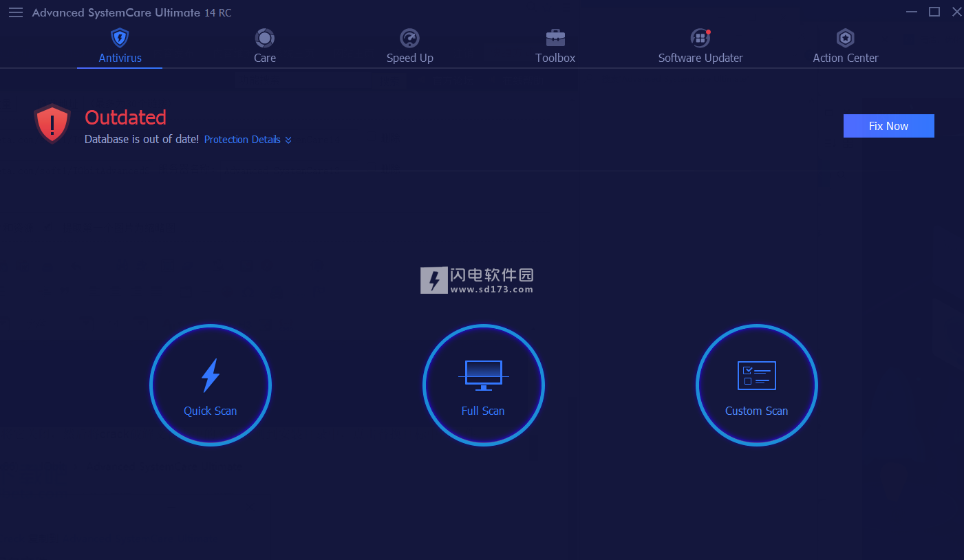The image size is (964, 560).
Task: Click the Full Scan monitor icon
Action: (483, 376)
